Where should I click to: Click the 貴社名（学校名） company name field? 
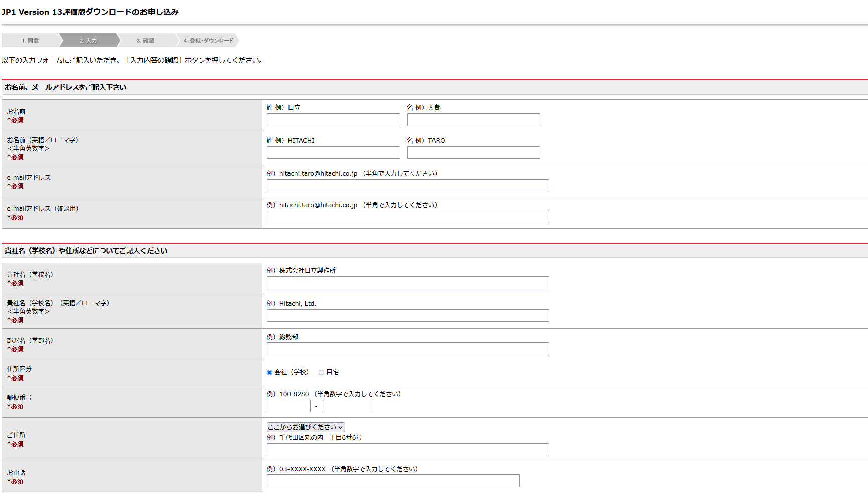(407, 282)
